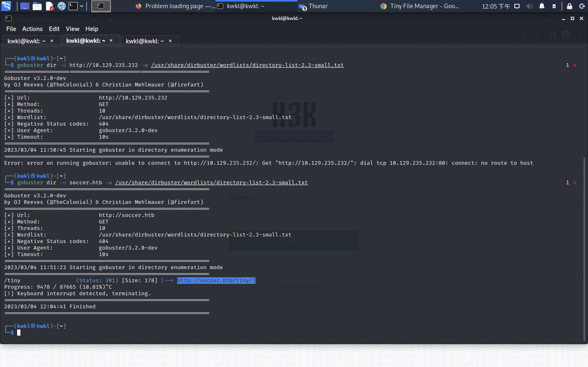The height and width of the screenshot is (367, 588).
Task: Click the notifications bell icon
Action: pos(542,6)
